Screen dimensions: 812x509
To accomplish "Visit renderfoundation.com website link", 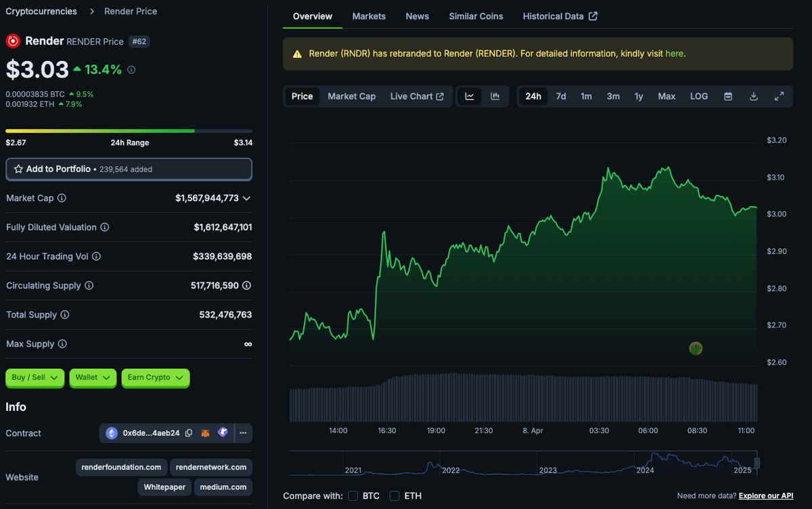I will click(x=121, y=467).
